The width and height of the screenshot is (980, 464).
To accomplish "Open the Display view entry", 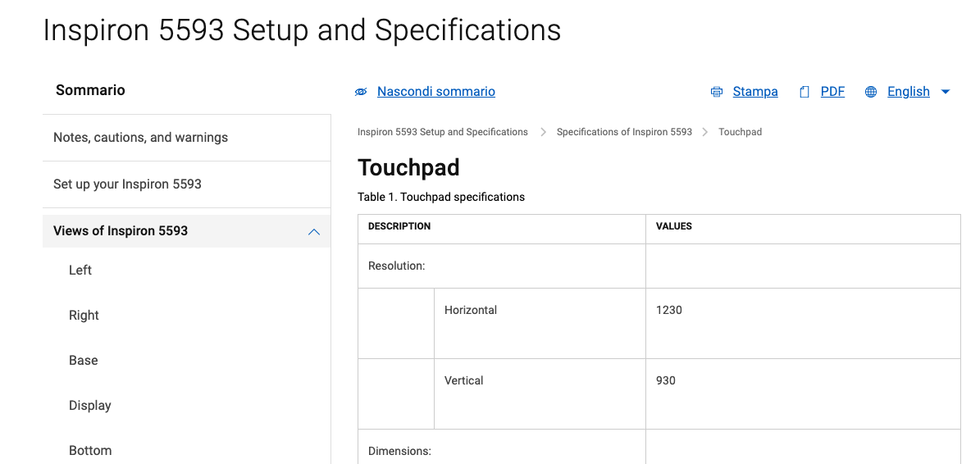I will click(90, 405).
